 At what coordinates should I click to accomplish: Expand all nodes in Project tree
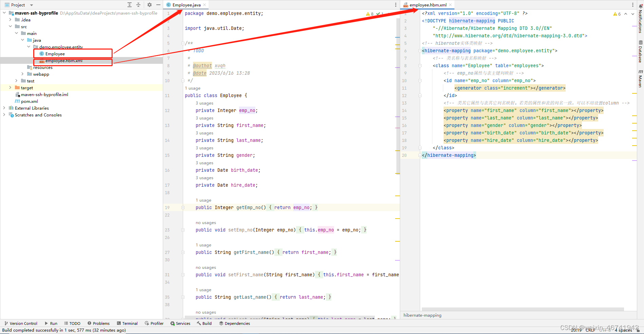[129, 4]
